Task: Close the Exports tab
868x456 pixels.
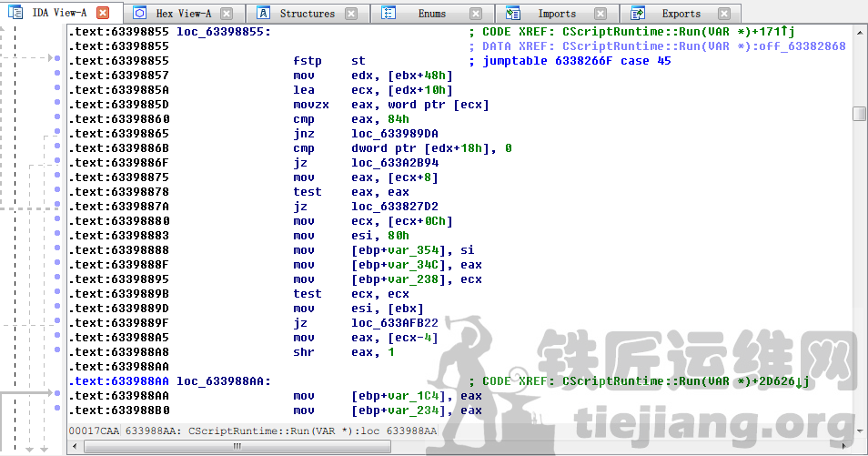Action: [x=724, y=14]
